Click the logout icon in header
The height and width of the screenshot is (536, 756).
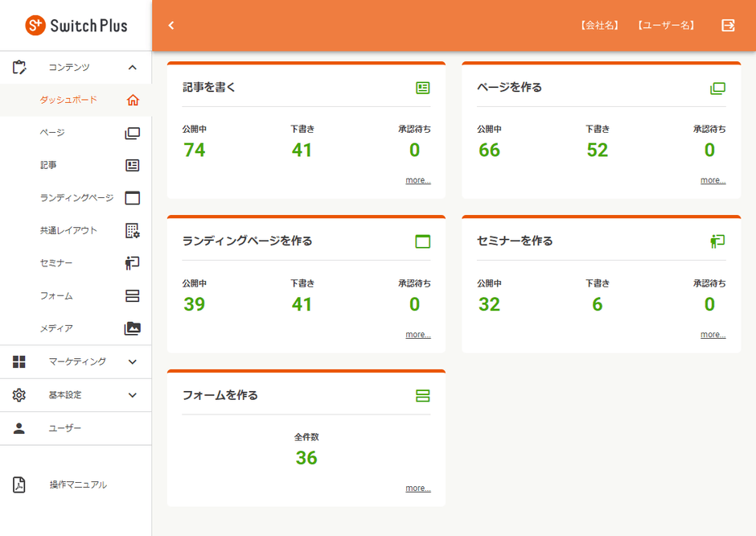(728, 26)
